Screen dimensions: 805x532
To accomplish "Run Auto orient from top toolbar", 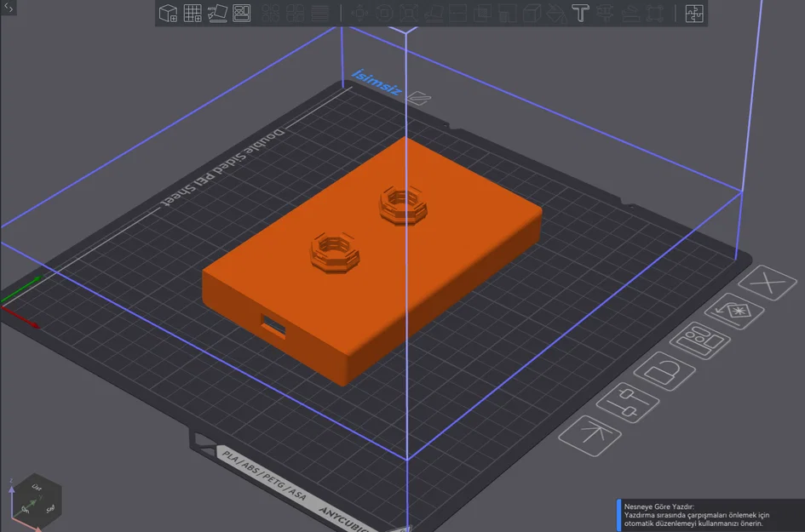I will (x=217, y=14).
